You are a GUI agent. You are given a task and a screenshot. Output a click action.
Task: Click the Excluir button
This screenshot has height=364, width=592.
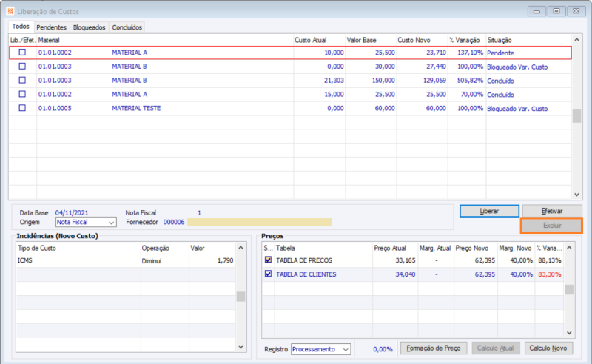click(x=551, y=226)
